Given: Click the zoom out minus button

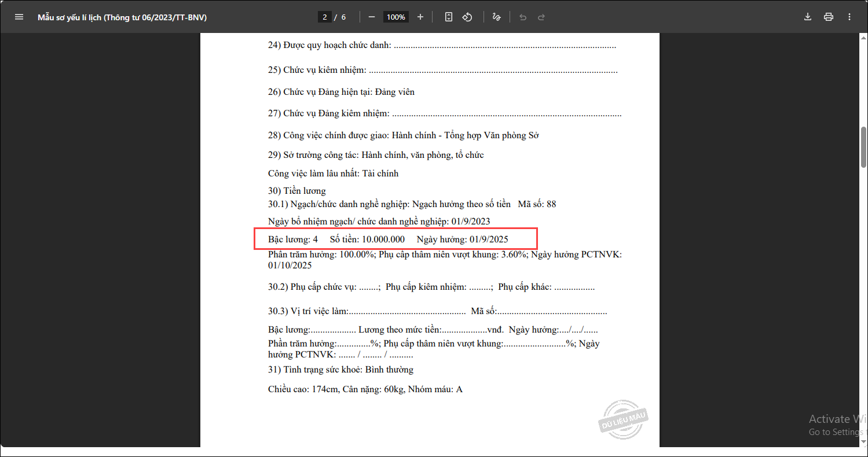Looking at the screenshot, I should 372,17.
